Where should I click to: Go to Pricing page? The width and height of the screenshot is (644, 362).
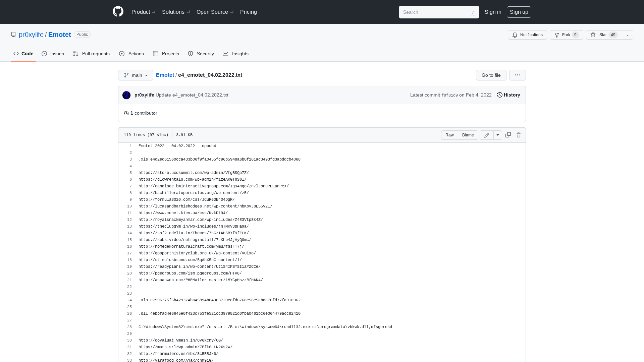249,12
